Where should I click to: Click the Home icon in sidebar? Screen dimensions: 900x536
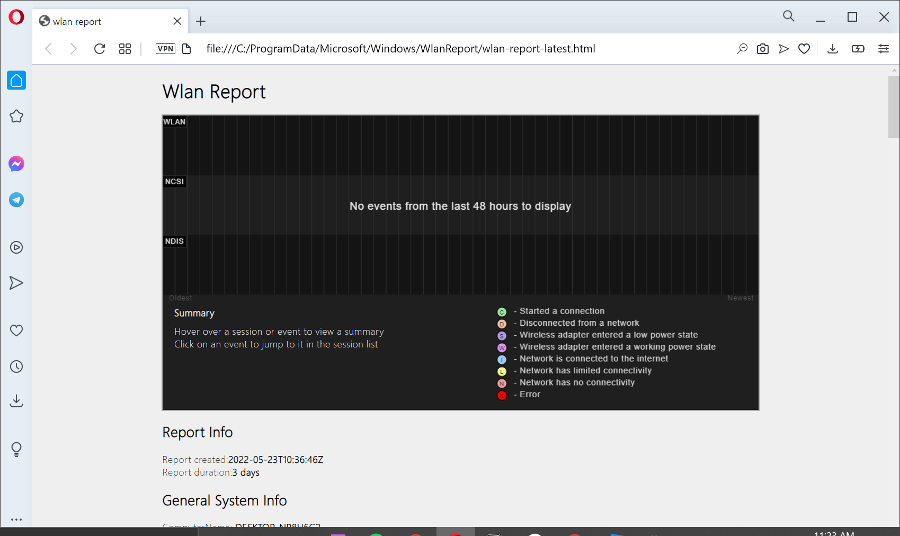coord(16,80)
